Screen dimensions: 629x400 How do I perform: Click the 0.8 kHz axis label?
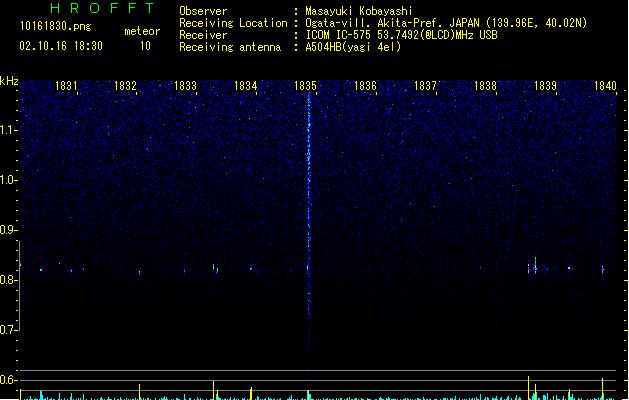click(8, 280)
